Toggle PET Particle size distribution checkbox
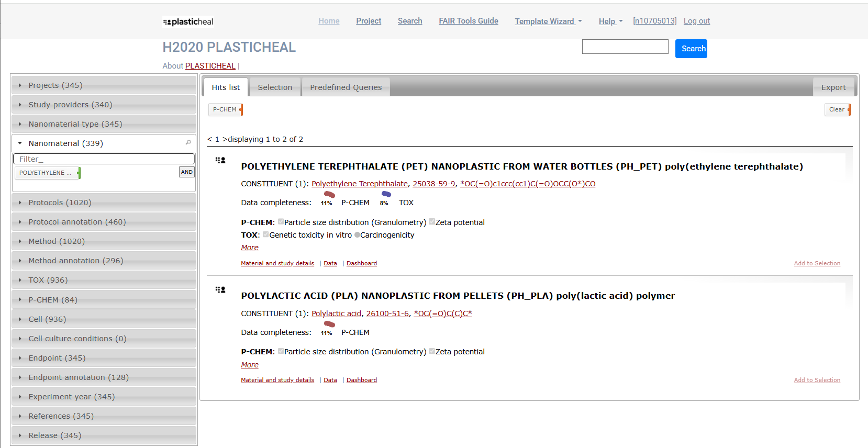 point(281,222)
